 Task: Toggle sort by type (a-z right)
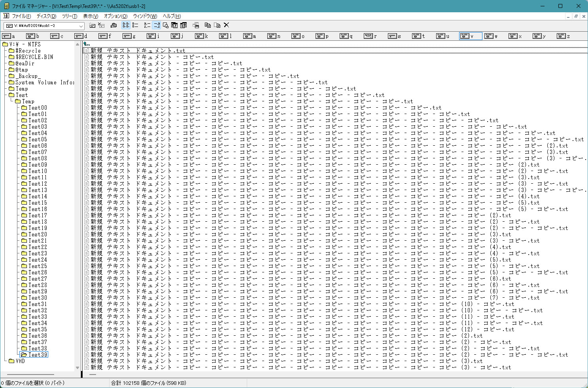tap(157, 25)
